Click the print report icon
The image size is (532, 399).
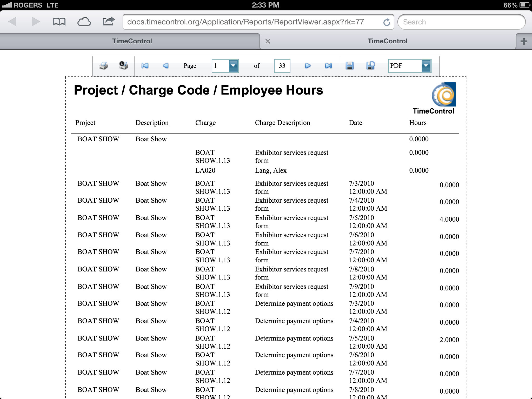pos(103,65)
